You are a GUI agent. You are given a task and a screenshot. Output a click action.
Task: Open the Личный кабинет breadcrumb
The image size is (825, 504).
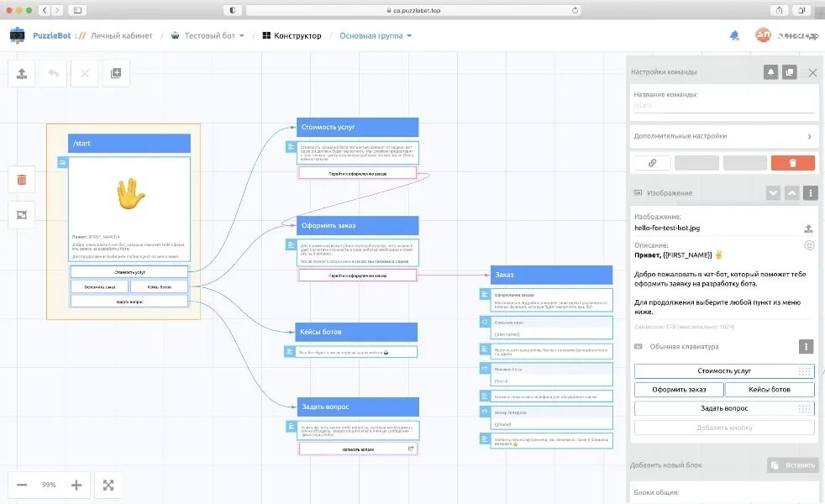coord(122,36)
